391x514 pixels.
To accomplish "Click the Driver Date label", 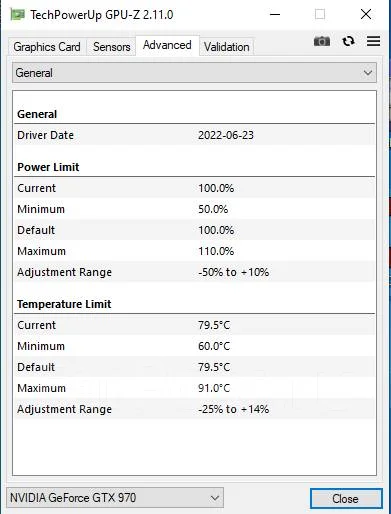I will click(45, 135).
